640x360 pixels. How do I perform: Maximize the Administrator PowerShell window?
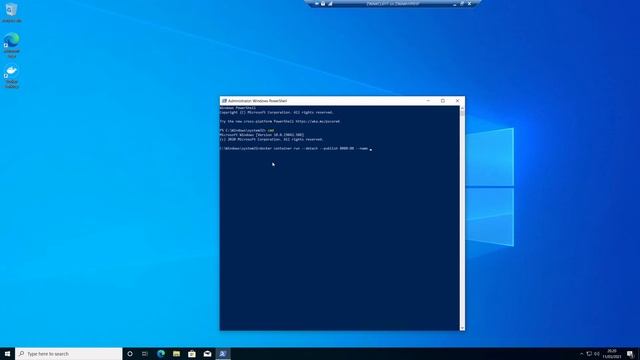tap(443, 100)
